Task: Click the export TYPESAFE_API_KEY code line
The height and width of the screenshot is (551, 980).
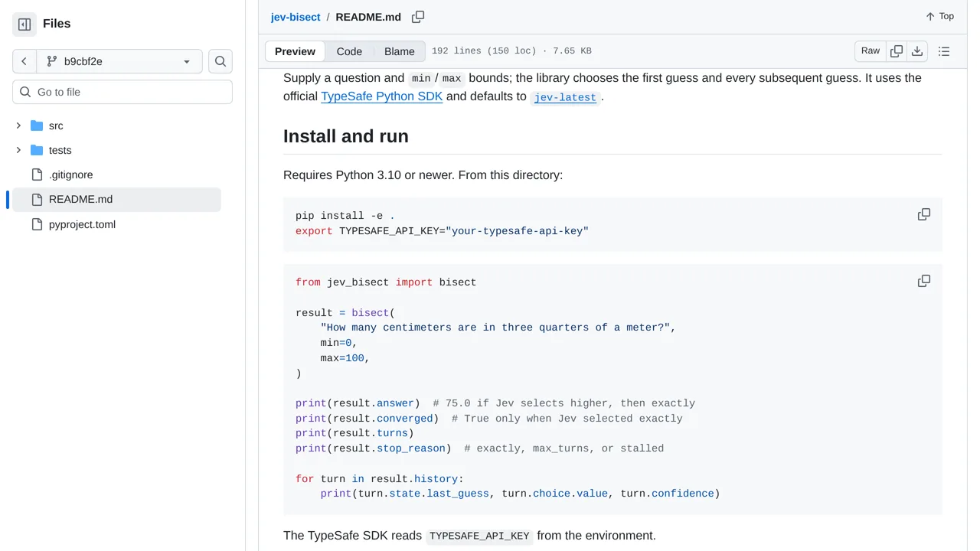Action: click(x=442, y=231)
